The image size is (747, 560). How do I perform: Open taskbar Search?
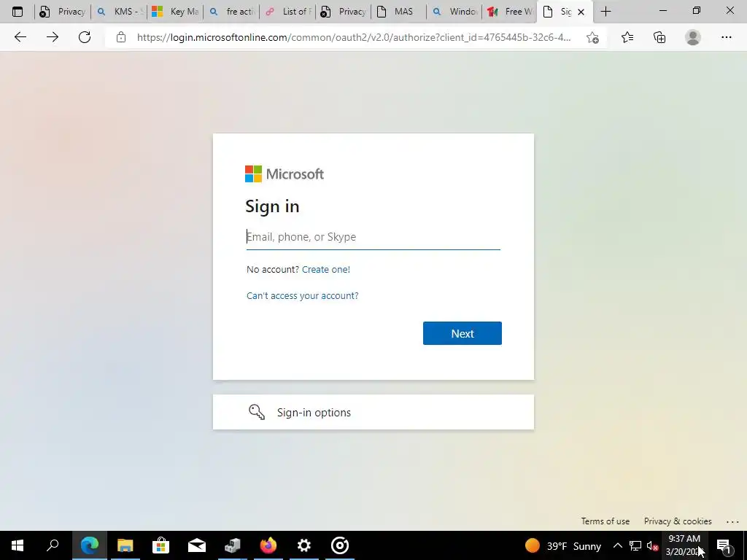(53, 545)
